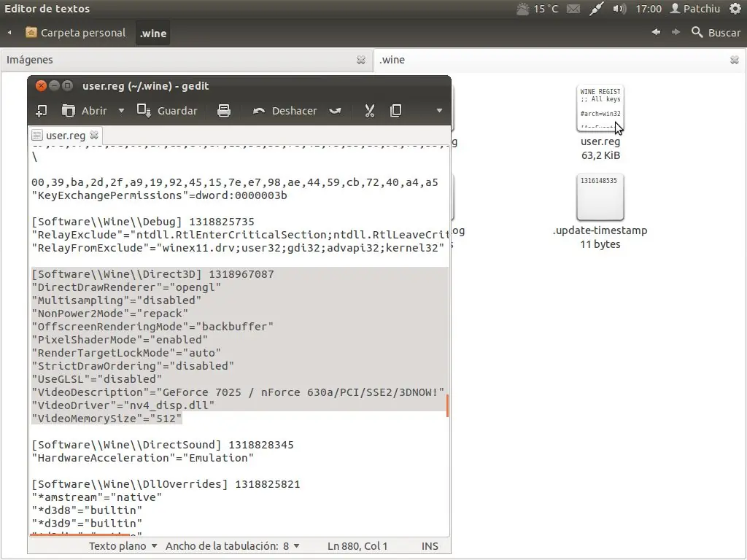The image size is (747, 560).
Task: Create a new document in gedit
Action: click(x=41, y=111)
